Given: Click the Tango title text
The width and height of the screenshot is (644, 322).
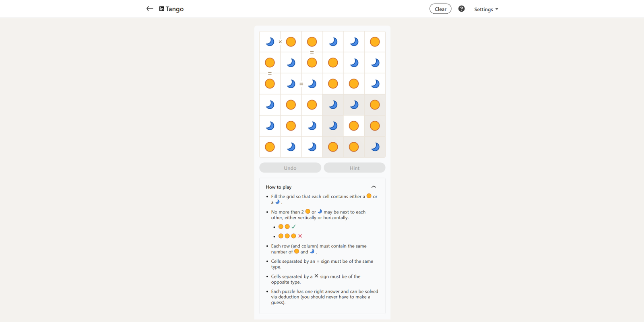Looking at the screenshot, I should coord(175,9).
